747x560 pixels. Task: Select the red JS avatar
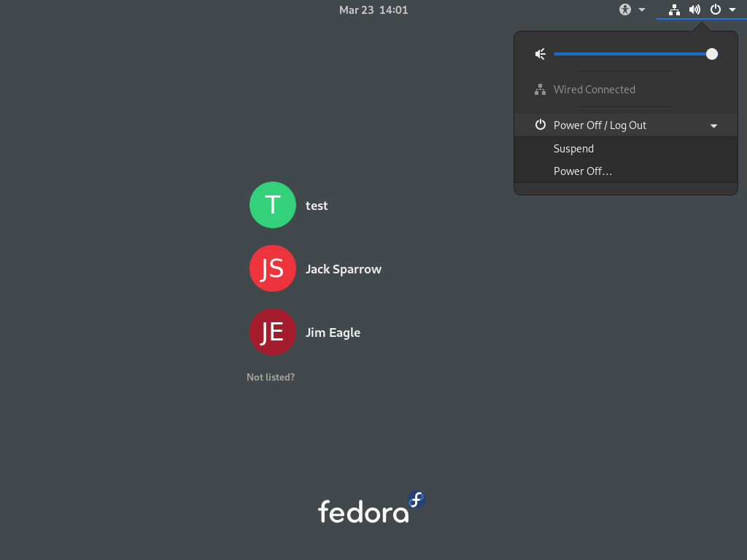coord(273,268)
